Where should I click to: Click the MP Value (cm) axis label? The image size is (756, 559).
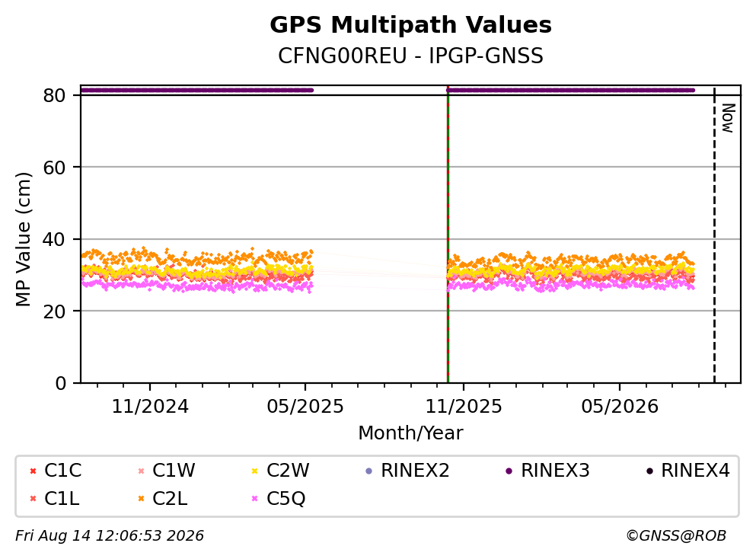[23, 239]
